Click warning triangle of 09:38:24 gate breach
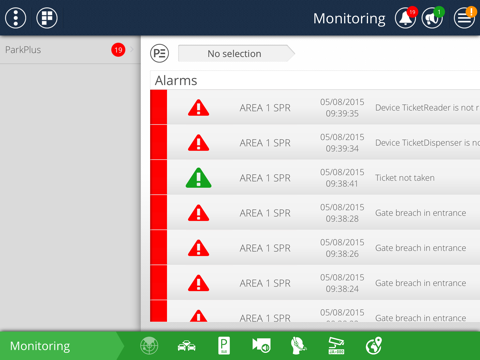Image resolution: width=480 pixels, height=360 pixels. point(198,283)
